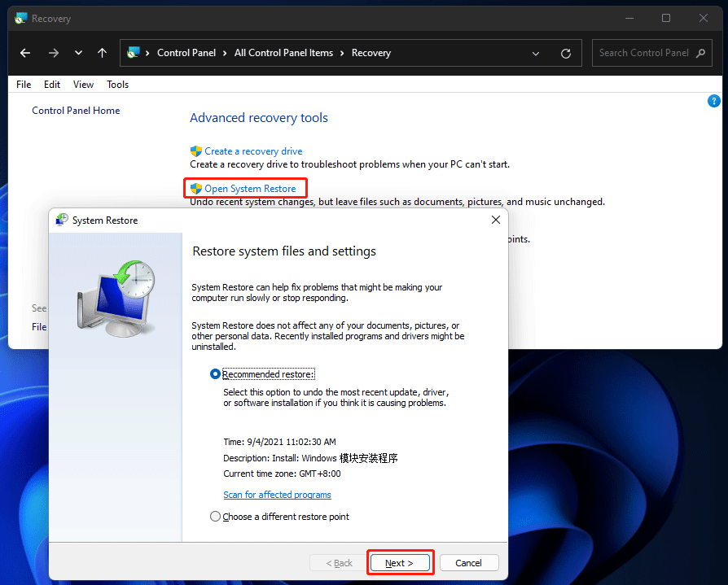The height and width of the screenshot is (585, 728).
Task: Open the address bar dropdown arrow
Action: [x=535, y=53]
